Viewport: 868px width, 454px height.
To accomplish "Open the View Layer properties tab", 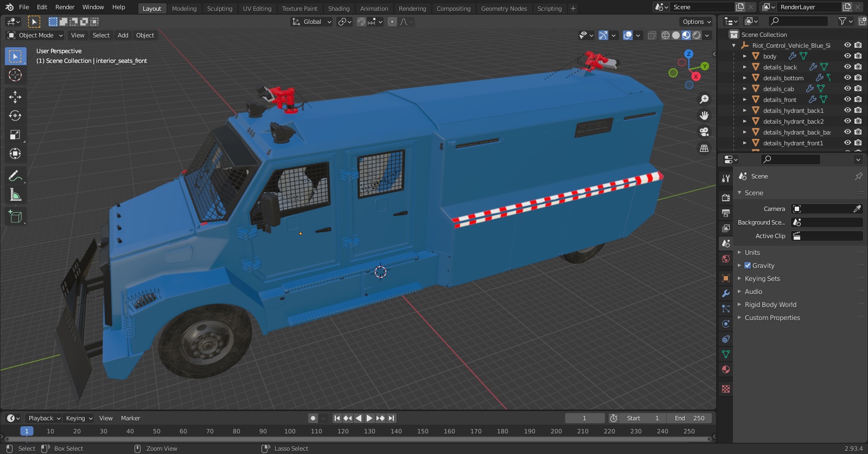I will [726, 228].
